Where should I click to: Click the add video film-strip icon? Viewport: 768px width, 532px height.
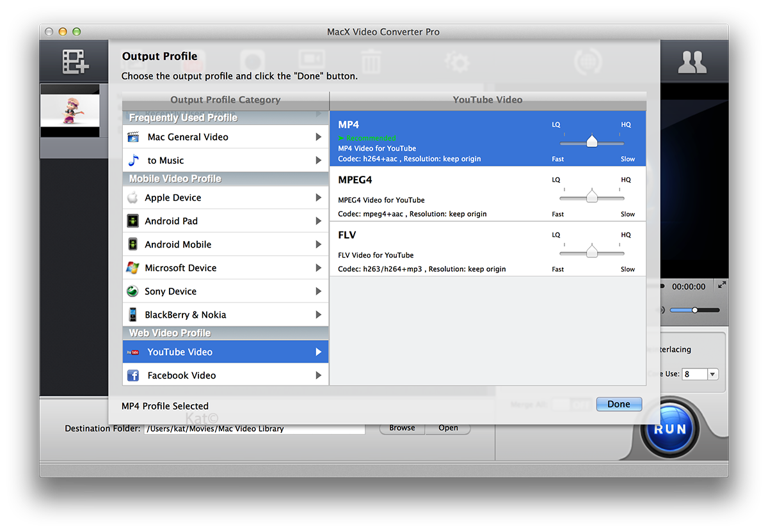pyautogui.click(x=76, y=61)
